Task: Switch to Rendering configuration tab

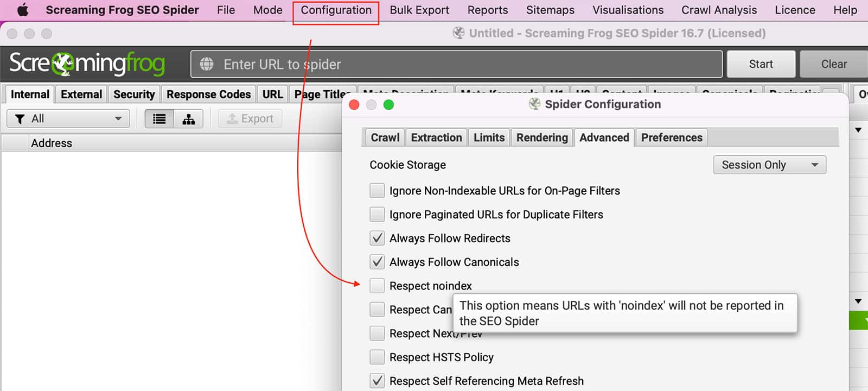Action: pos(542,137)
